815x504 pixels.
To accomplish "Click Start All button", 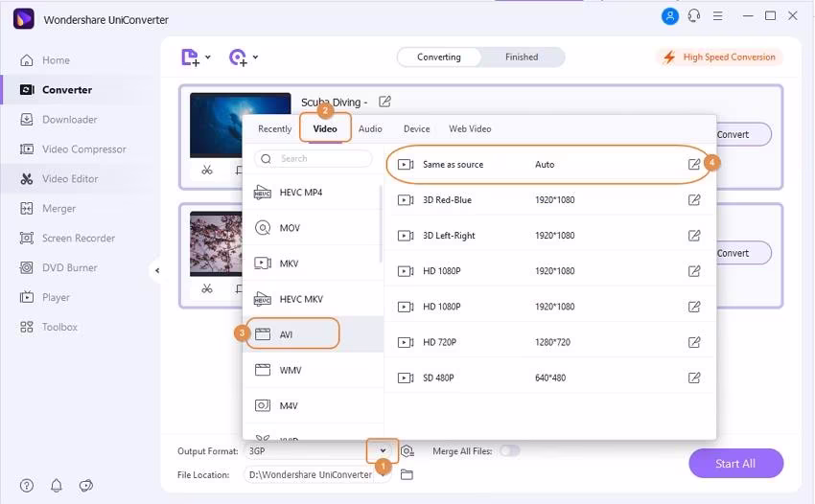I will click(x=735, y=464).
